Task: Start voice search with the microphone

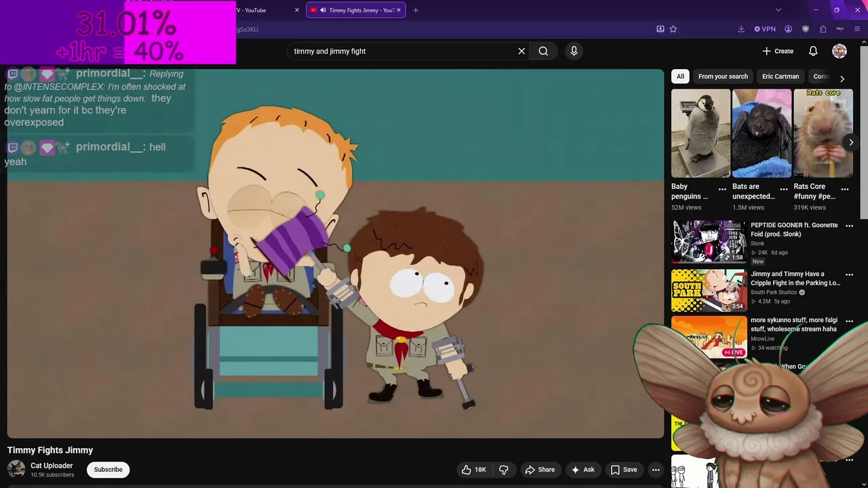Action: pos(574,51)
